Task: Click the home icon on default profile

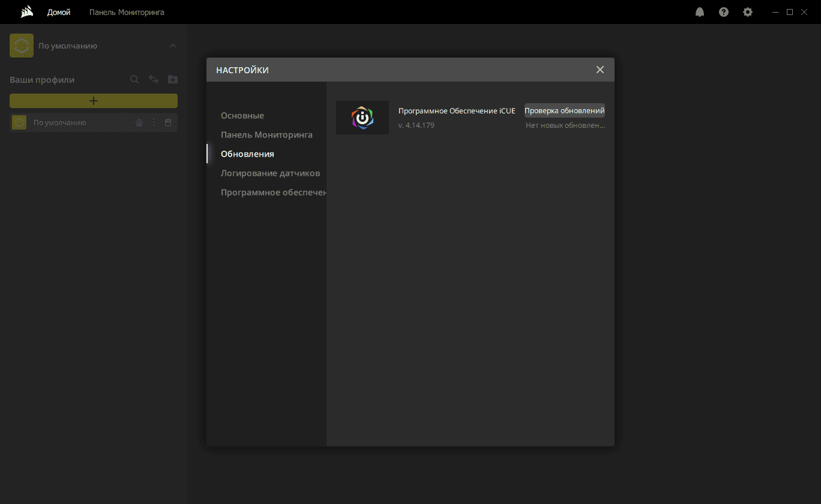Action: (139, 122)
